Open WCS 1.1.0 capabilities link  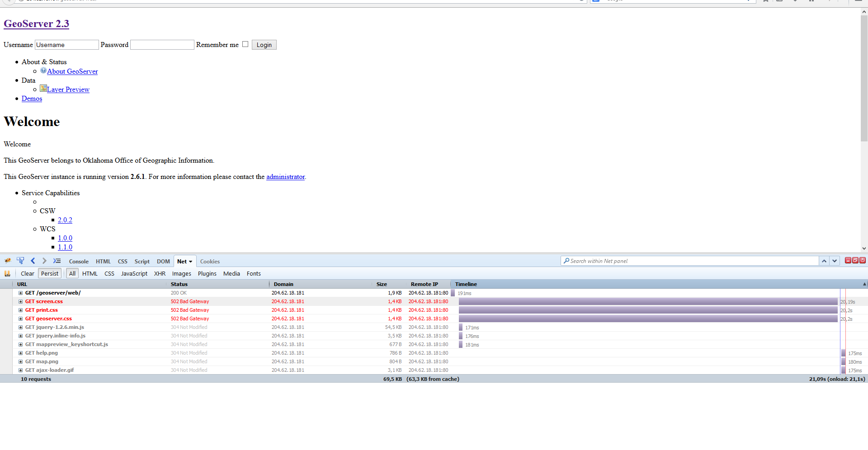tap(65, 247)
